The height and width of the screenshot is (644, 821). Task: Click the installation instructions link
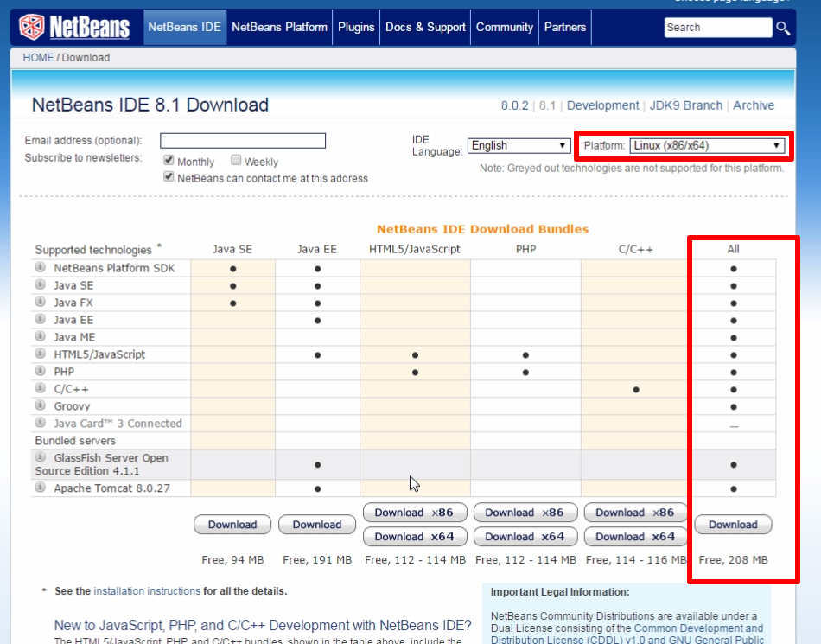[147, 591]
